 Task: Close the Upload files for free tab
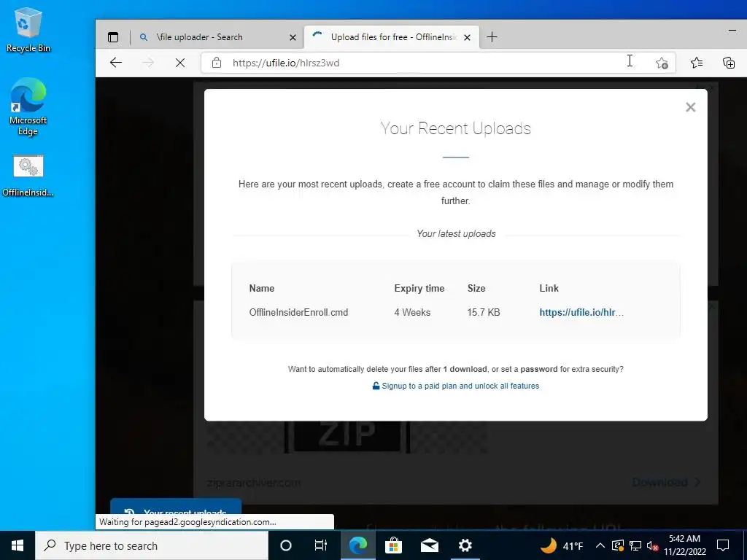(x=468, y=37)
